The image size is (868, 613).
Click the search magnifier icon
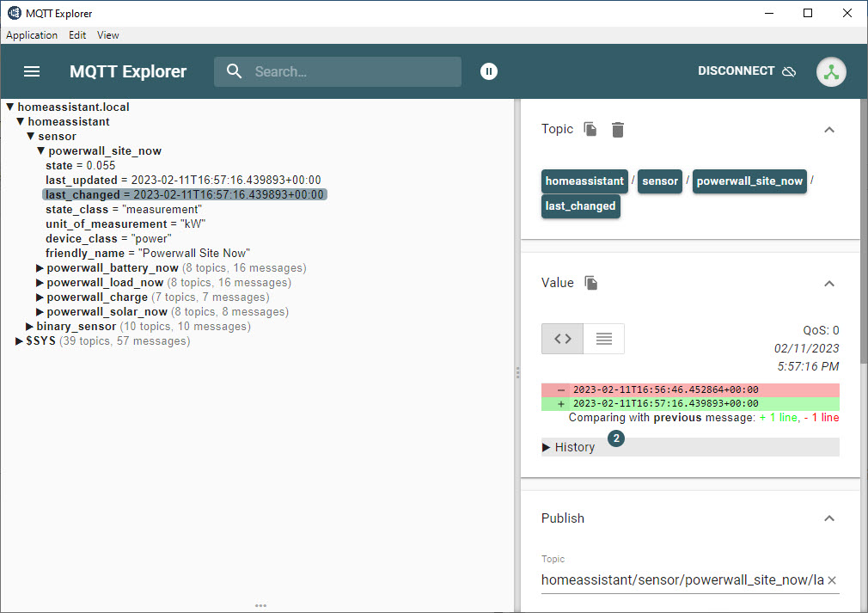235,71
